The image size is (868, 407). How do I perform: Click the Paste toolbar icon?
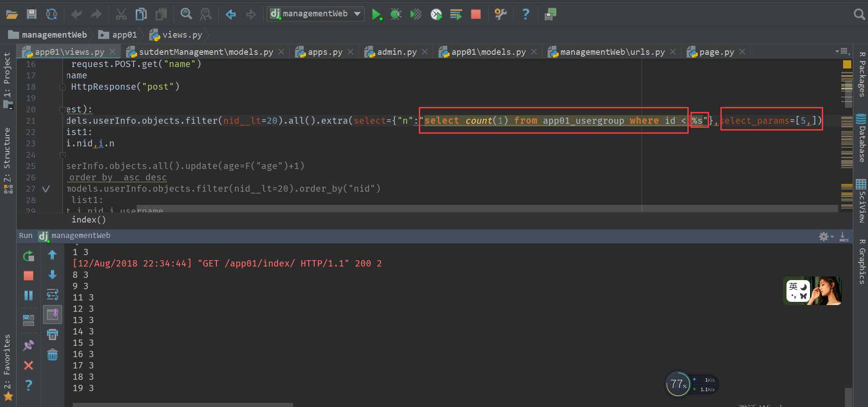[x=161, y=15]
